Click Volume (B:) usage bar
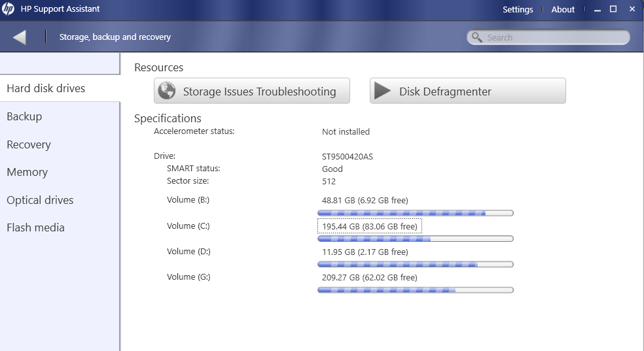The image size is (644, 351). click(x=415, y=213)
